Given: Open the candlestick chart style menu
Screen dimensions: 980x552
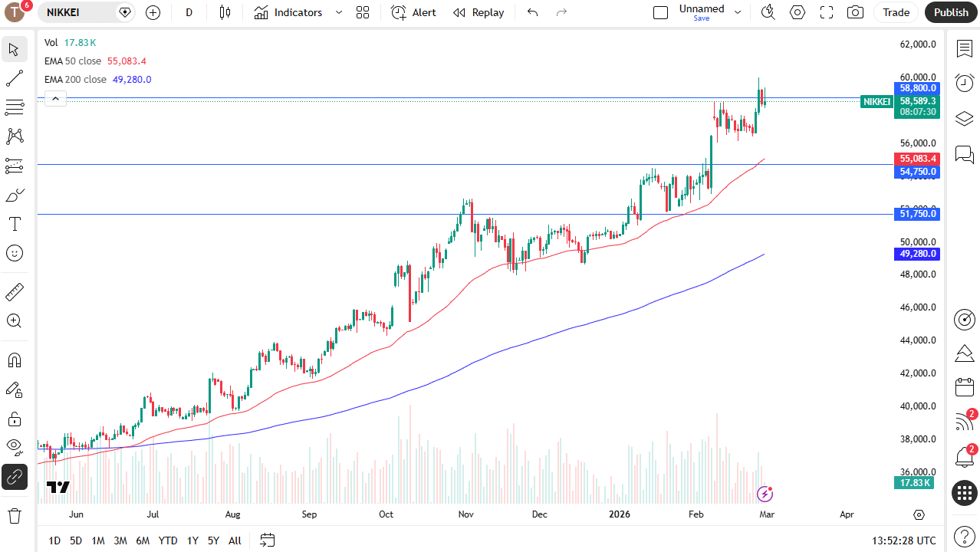Looking at the screenshot, I should pos(225,12).
